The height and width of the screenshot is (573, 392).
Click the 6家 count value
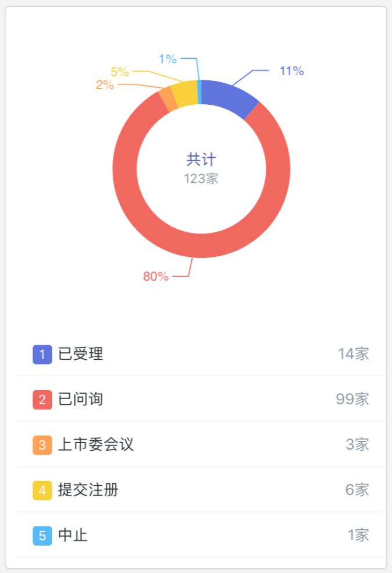[357, 490]
